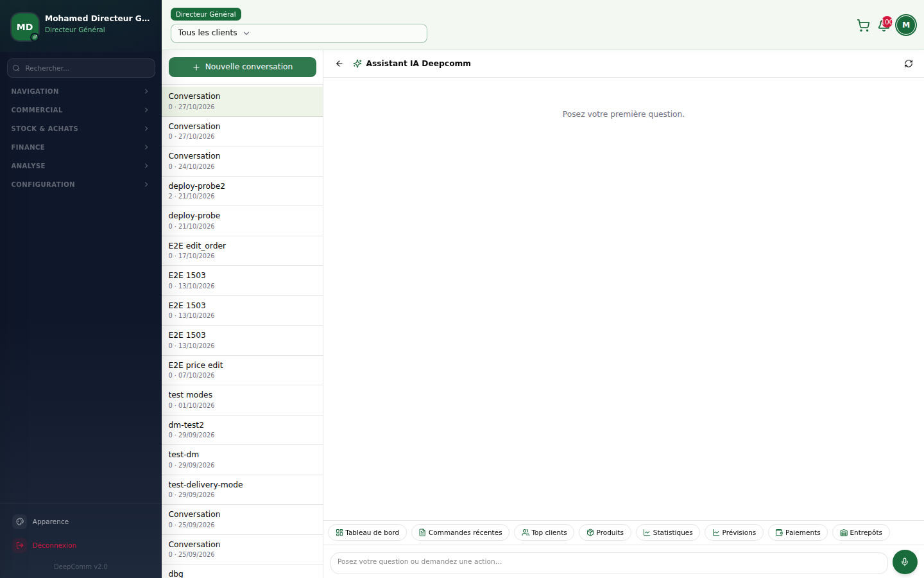This screenshot has width=924, height=578.
Task: Open the test-delivery-mode conversation
Action: 243,490
